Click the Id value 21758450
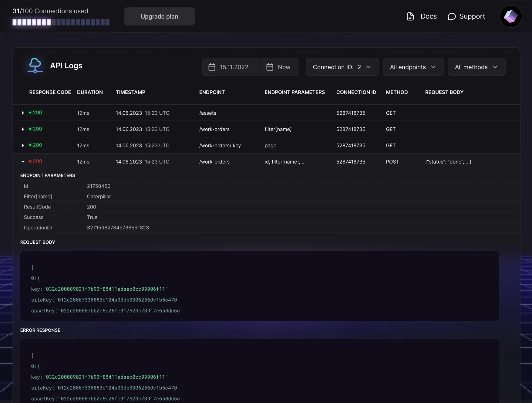The width and height of the screenshot is (532, 403). 99,186
